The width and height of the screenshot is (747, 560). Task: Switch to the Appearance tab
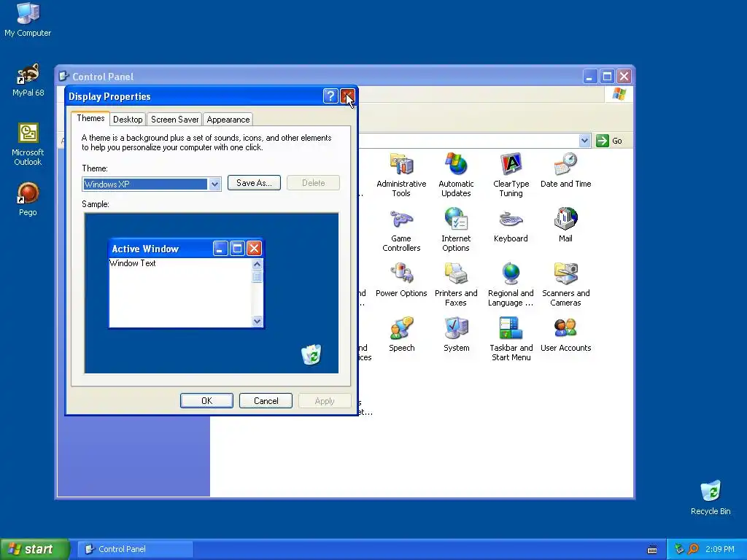pyautogui.click(x=228, y=120)
